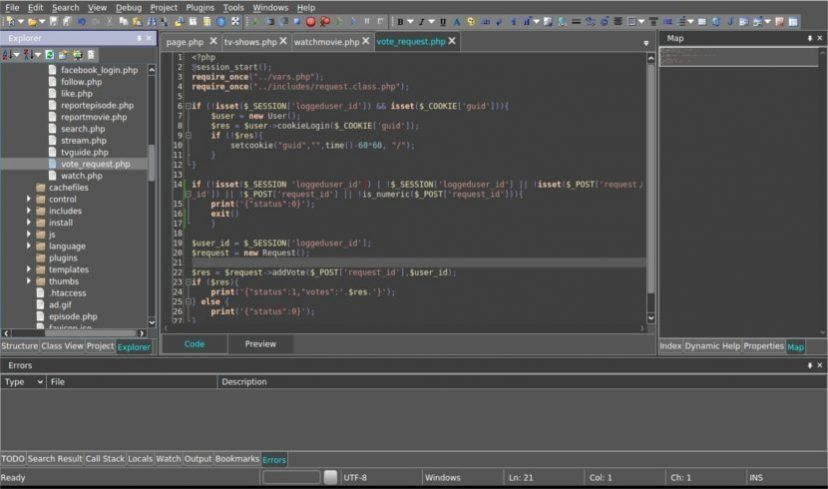Toggle auto-hide pin on Explorer panel

[139, 38]
